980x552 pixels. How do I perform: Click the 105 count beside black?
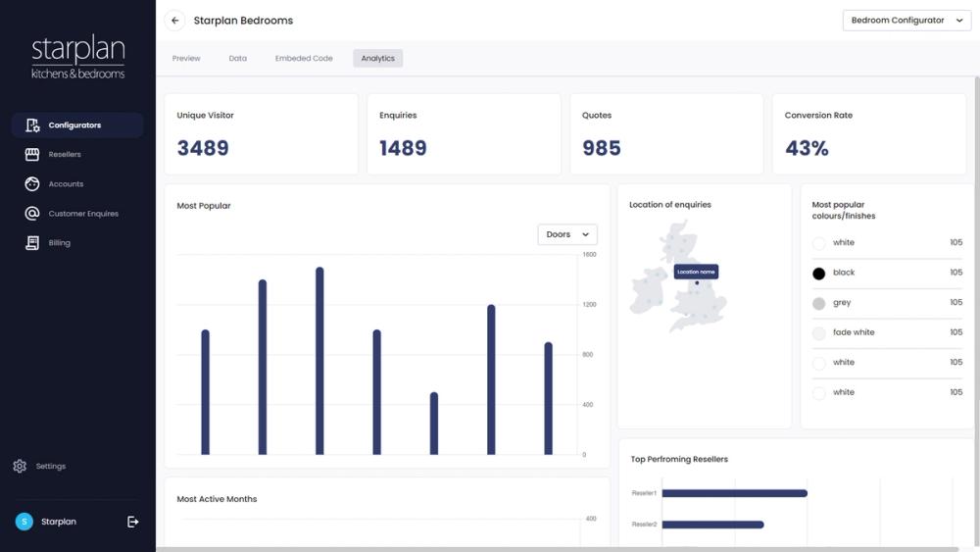point(955,273)
